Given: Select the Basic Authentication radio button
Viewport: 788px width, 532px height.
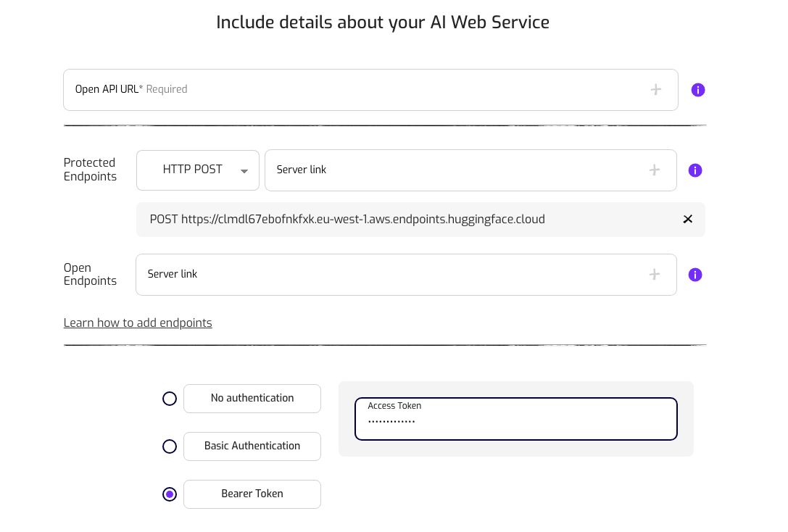Looking at the screenshot, I should tap(170, 446).
